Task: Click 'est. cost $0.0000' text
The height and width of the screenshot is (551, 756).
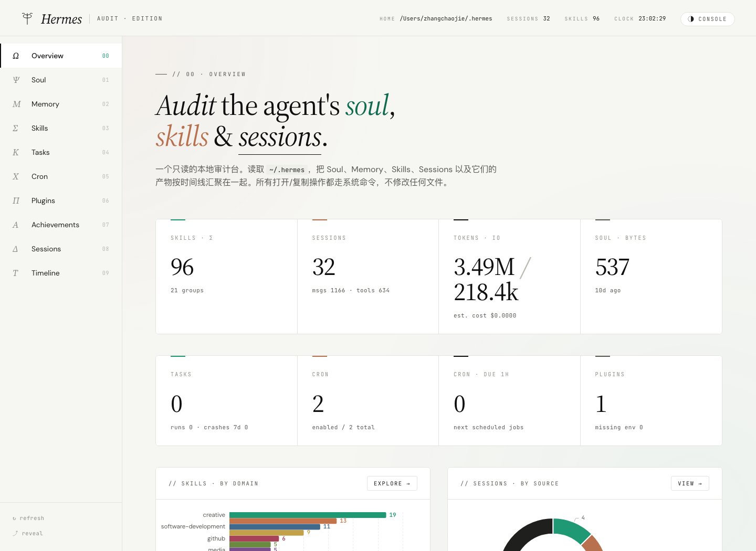Action: 485,315
